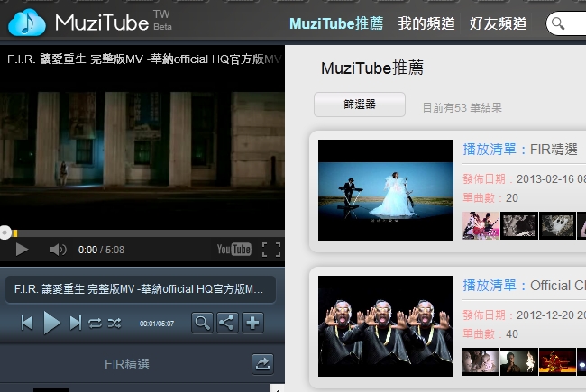
Task: Mute the YouTube player volume icon
Action: click(x=58, y=250)
